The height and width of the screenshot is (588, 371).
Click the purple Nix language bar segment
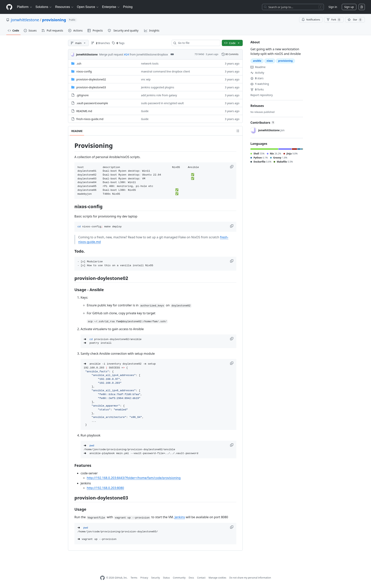pos(285,149)
